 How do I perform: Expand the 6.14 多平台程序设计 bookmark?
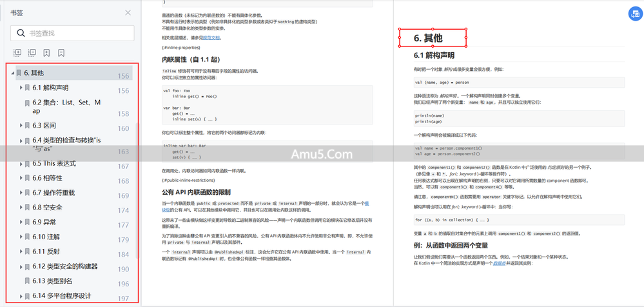[21, 296]
